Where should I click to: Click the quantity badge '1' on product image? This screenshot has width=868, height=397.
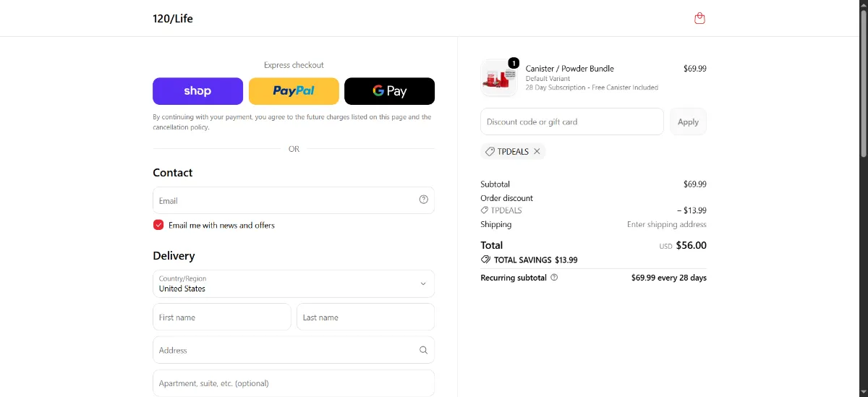pos(514,63)
